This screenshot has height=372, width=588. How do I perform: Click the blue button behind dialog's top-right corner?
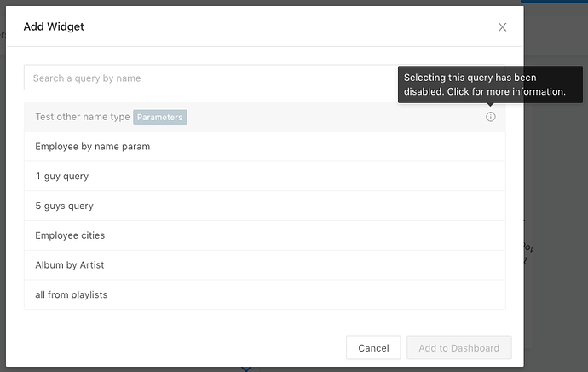(554, 1)
